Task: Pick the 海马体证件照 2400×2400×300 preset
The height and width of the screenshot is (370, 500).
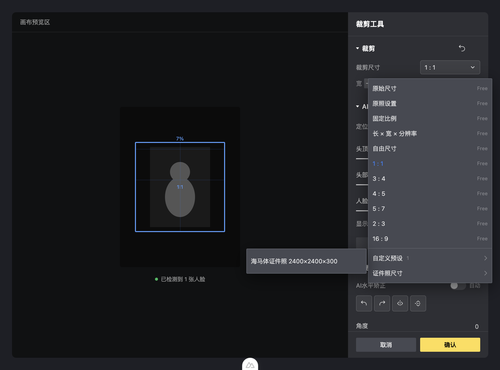Action: click(x=306, y=261)
